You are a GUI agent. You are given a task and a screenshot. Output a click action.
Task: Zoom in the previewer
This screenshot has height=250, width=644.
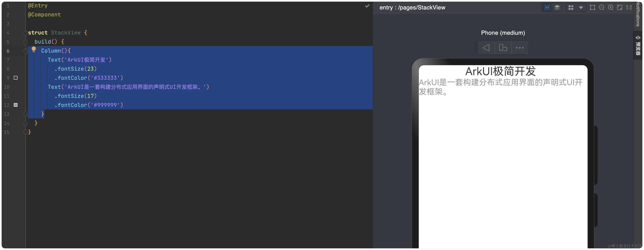[611, 7]
